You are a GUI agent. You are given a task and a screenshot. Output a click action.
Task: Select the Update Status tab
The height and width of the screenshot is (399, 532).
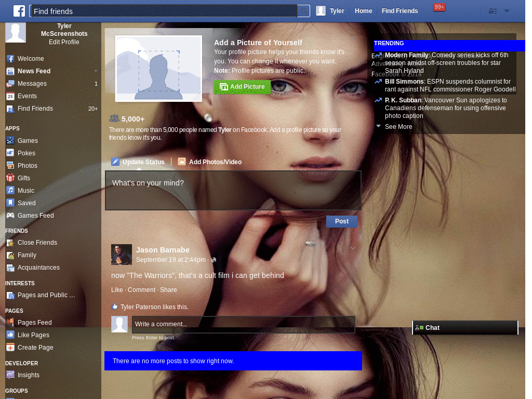138,162
